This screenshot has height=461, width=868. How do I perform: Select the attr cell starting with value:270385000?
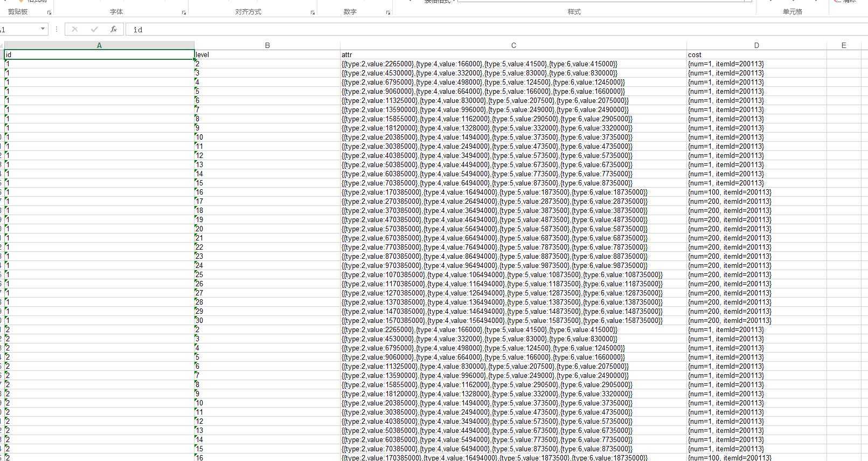(513, 201)
